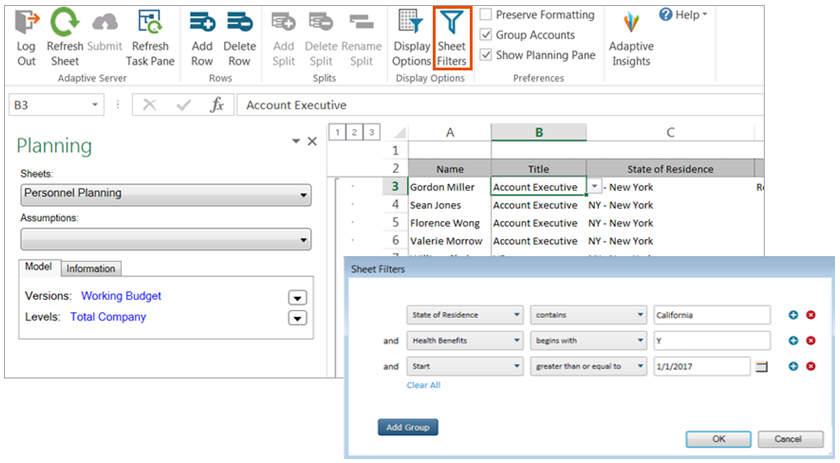Switch to the Information tab

90,268
